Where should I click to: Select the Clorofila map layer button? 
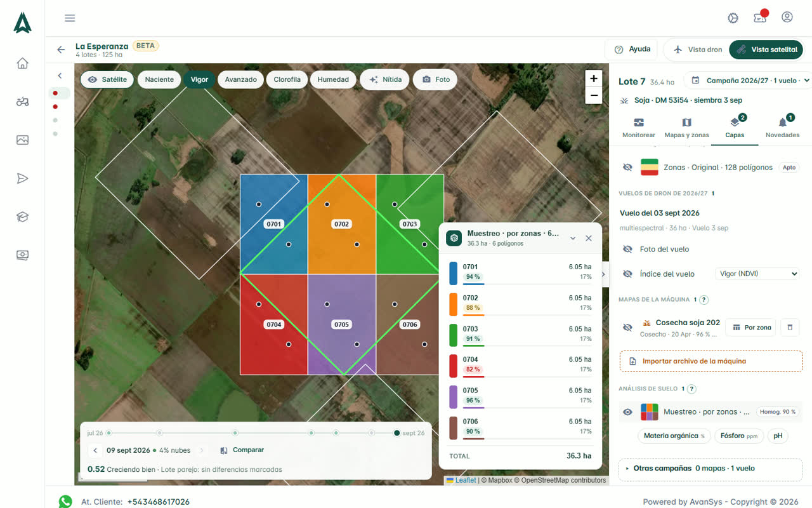pos(287,79)
